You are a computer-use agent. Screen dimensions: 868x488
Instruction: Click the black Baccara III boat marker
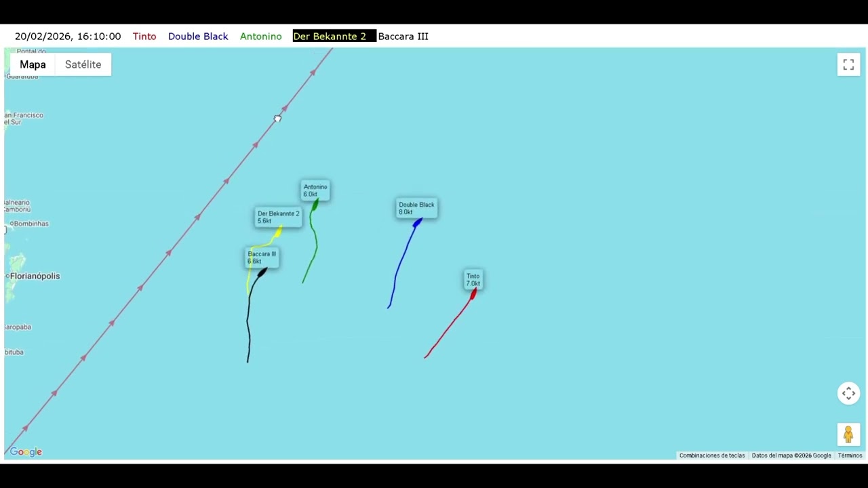[x=262, y=272]
